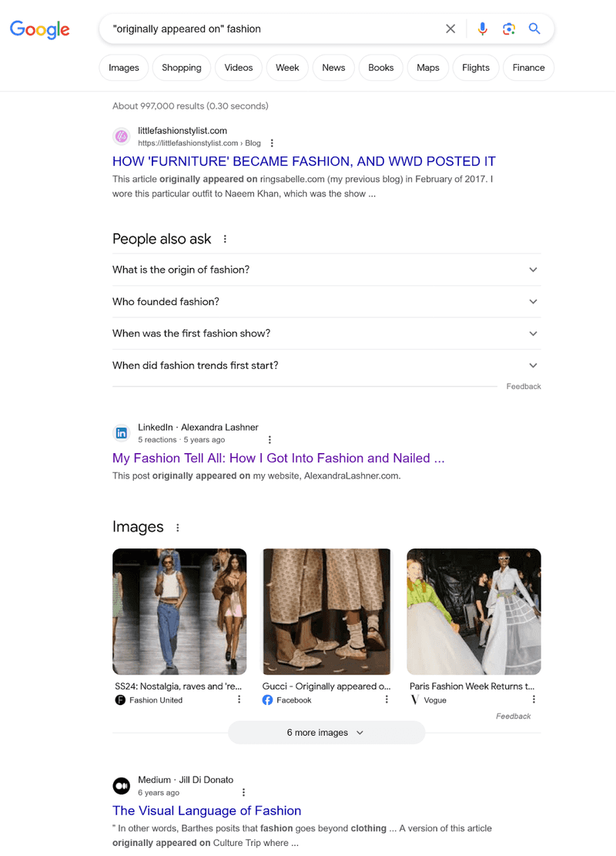Click the Medium favicon icon
Viewport: 616px width, 856px height.
pos(121,786)
